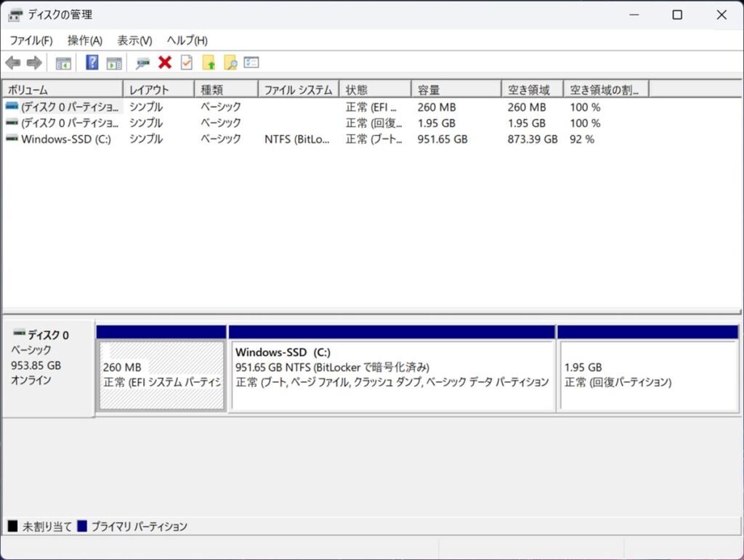744x560 pixels.
Task: Click the disk connection toolbar icon
Action: pyautogui.click(x=143, y=63)
